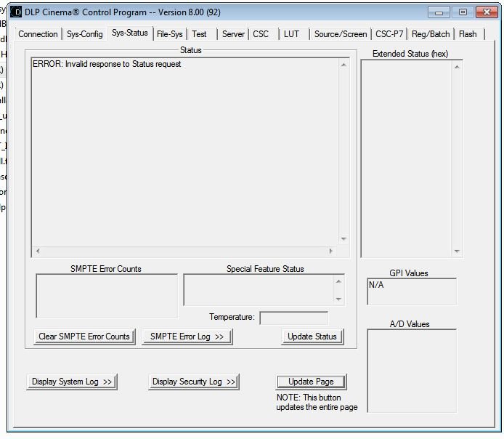Screen dimensions: 504x439
Task: Switch to the Test tab
Action: (x=199, y=34)
